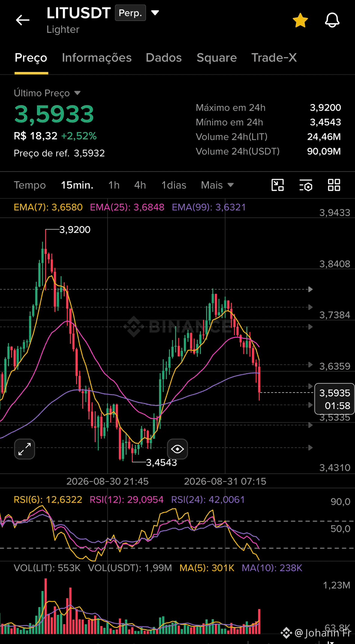Toggle chart visibility eye icon
355x644 pixels.
177,449
